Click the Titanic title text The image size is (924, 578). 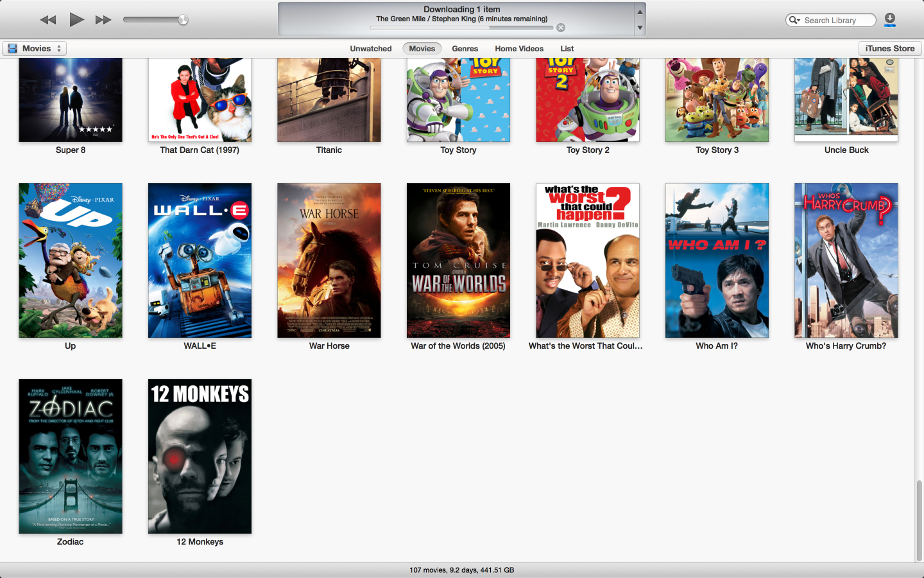pos(329,150)
